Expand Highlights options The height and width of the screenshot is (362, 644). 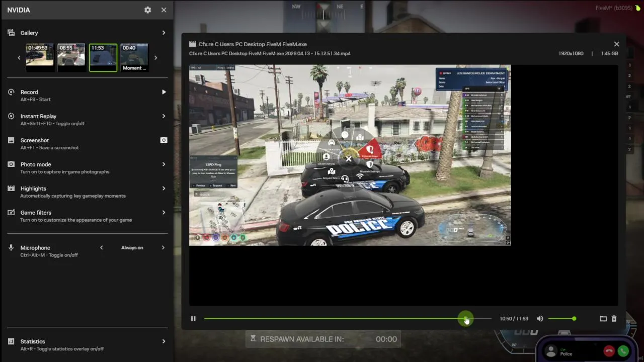(164, 189)
